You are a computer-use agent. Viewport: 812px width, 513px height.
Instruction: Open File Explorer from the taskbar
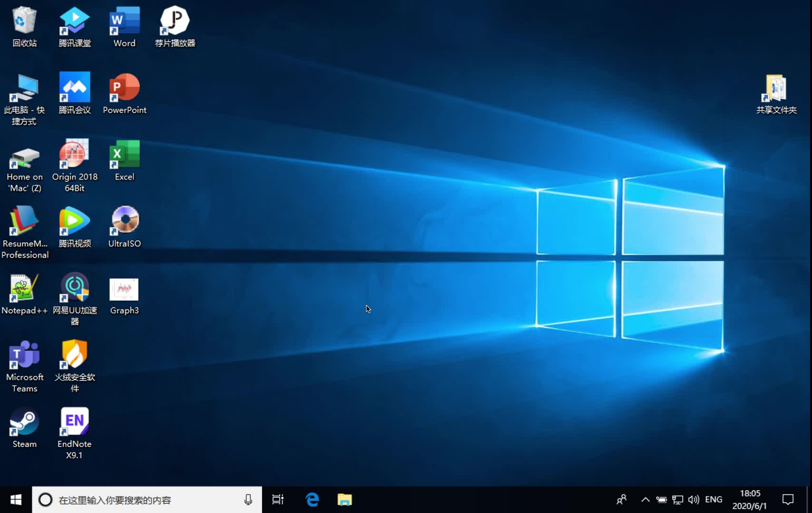(x=345, y=500)
